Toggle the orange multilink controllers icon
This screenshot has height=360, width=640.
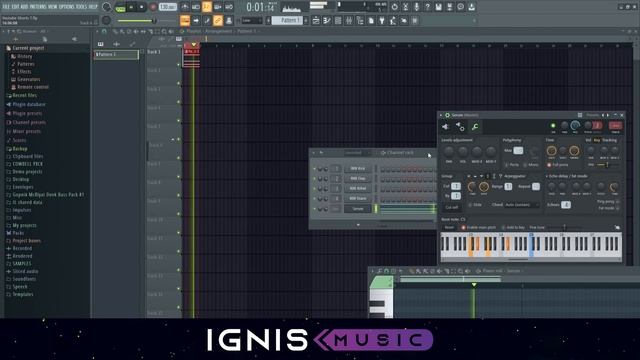[218, 20]
